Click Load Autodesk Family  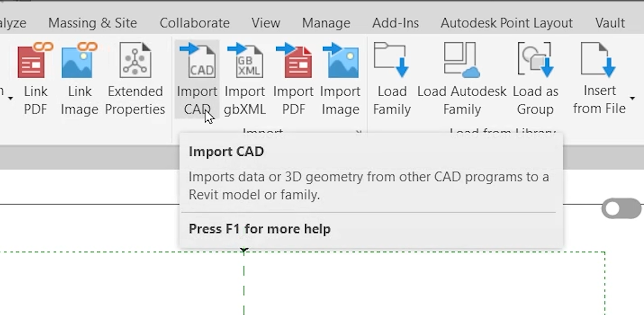tap(462, 79)
